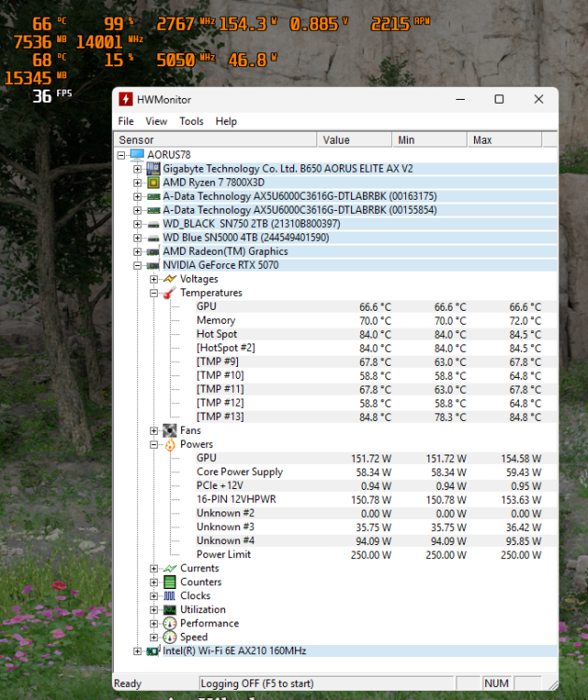Viewport: 588px width, 700px height.
Task: Click the Temperatures thermometer icon
Action: 170,293
